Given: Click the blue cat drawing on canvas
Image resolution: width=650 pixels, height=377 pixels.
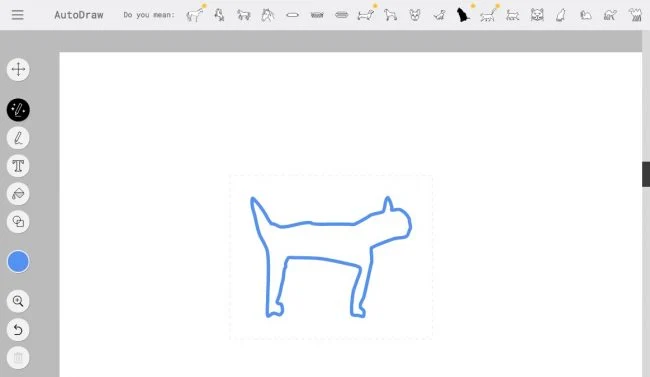Looking at the screenshot, I should (331, 257).
